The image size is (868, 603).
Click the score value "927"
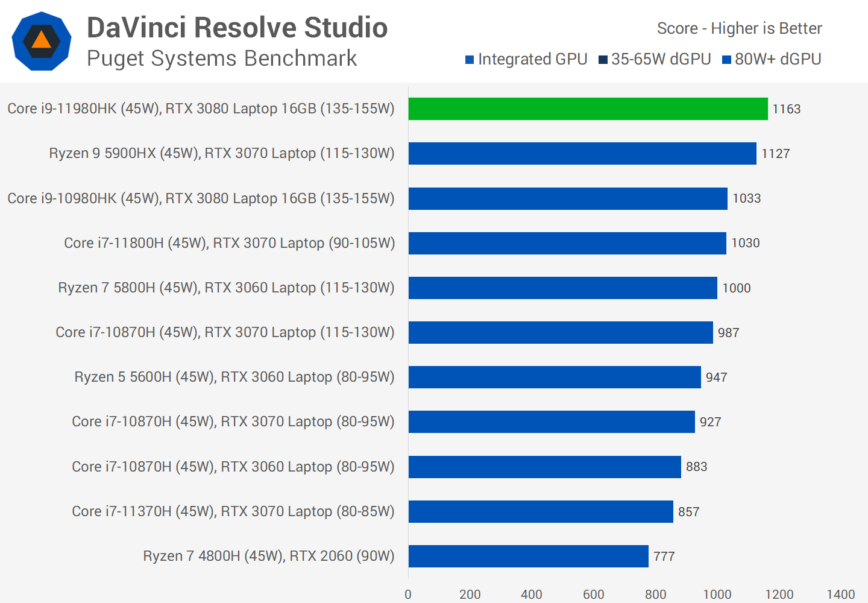(711, 422)
